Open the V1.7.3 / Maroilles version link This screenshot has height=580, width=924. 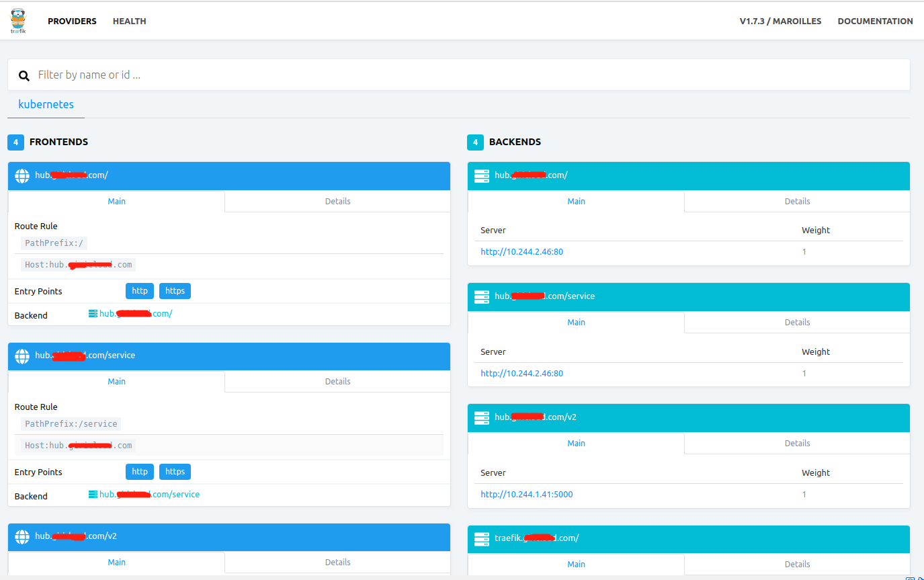coord(780,22)
